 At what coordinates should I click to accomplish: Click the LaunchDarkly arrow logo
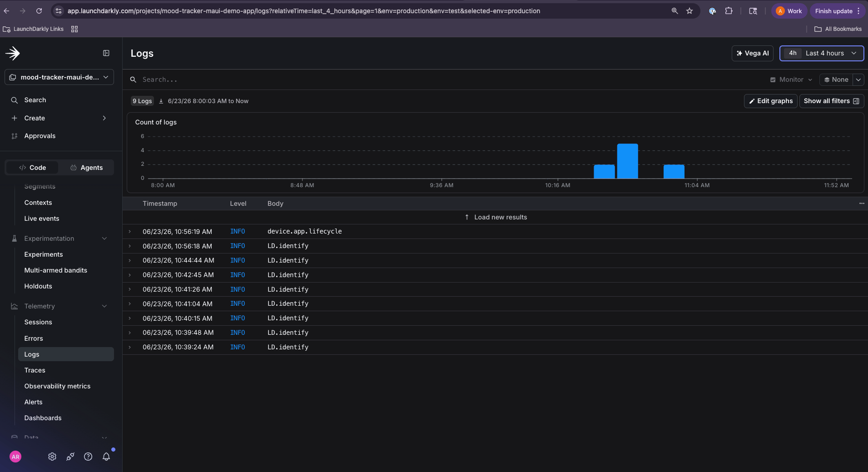[13, 53]
